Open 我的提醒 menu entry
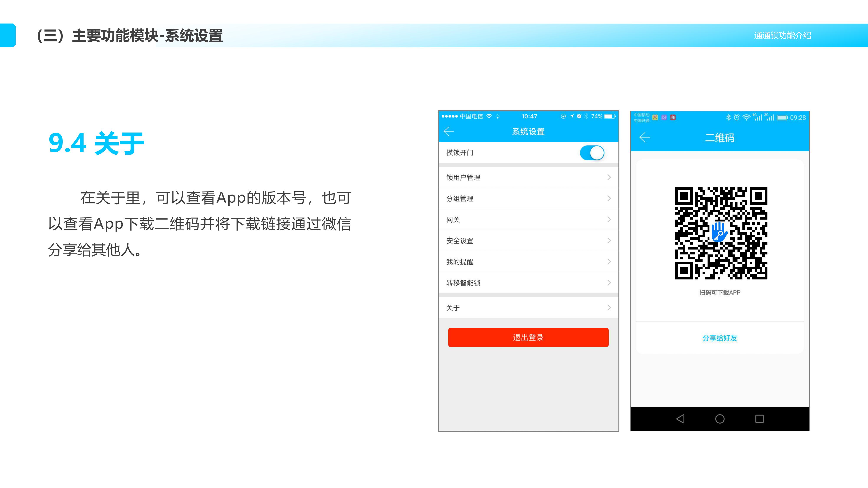 click(x=460, y=262)
